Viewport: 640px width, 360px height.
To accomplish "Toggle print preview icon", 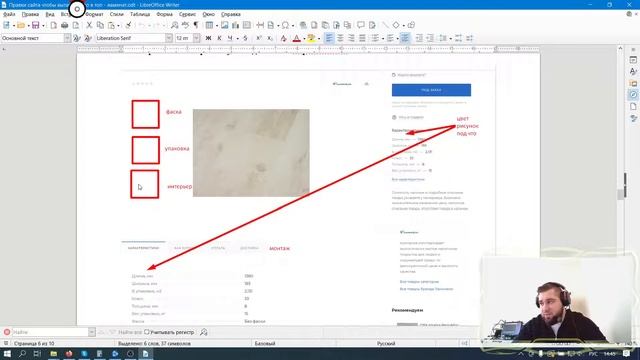I will pos(76,25).
